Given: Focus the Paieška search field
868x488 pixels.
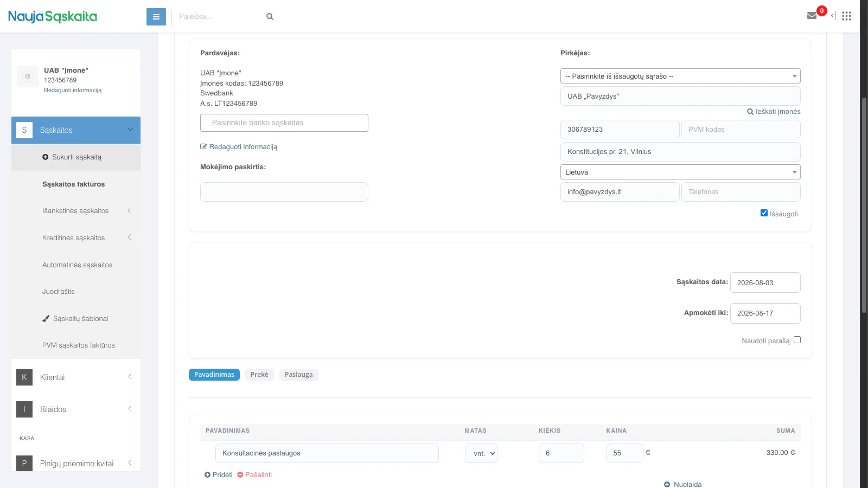Looking at the screenshot, I should pos(220,17).
